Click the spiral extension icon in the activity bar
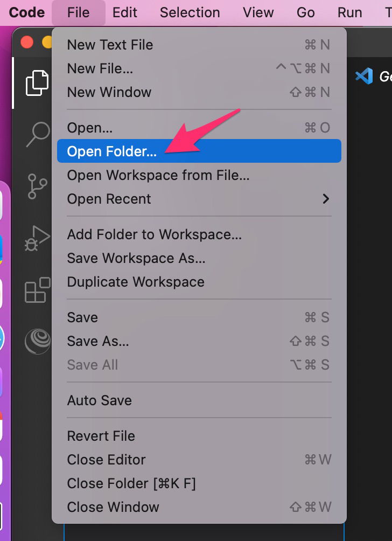Screen dimensions: 392x541 point(38,341)
